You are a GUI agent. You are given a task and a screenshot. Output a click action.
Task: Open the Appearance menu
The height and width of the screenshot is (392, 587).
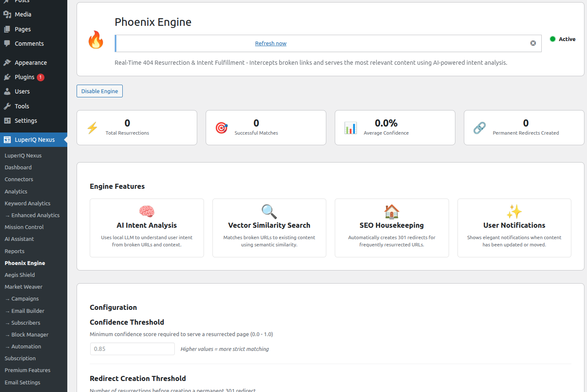click(30, 63)
